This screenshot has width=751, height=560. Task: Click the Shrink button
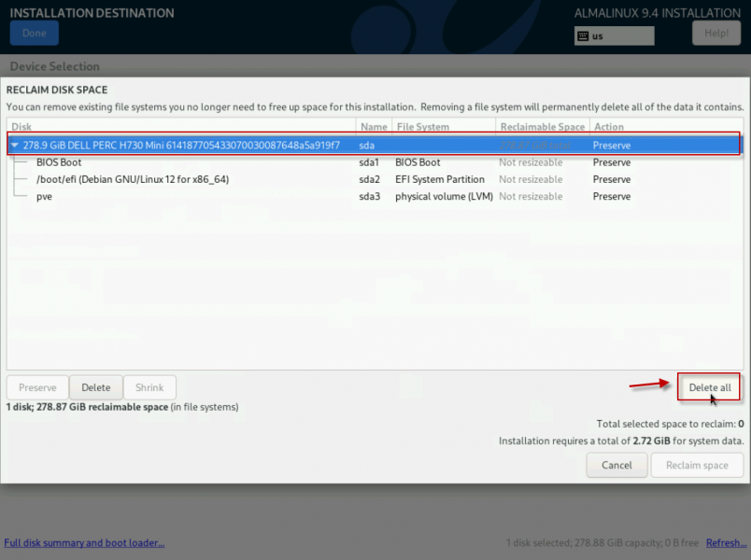tap(149, 387)
